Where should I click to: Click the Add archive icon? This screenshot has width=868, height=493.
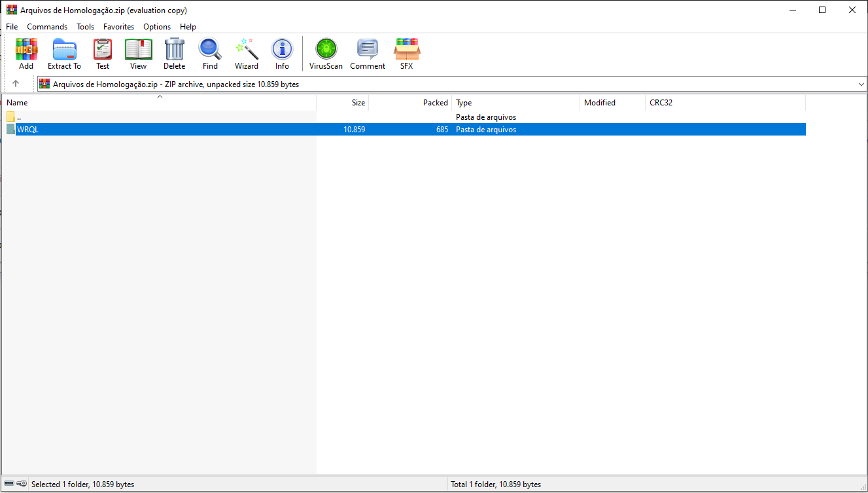(26, 54)
